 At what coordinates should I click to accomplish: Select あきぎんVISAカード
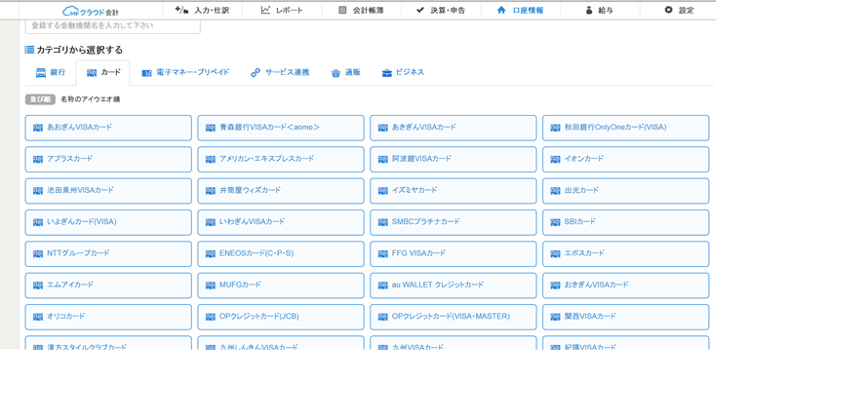point(454,128)
